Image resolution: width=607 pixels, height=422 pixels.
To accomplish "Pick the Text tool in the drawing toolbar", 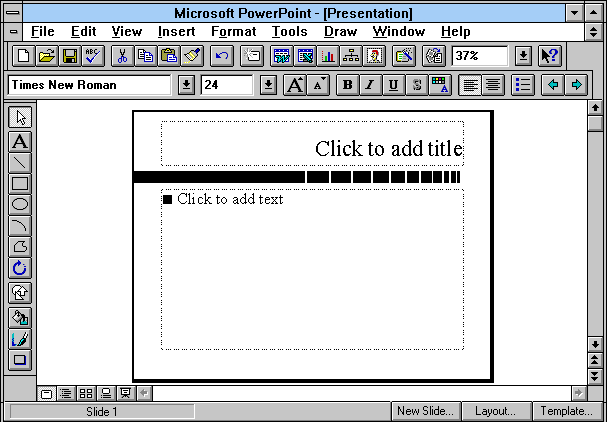I will 19,141.
